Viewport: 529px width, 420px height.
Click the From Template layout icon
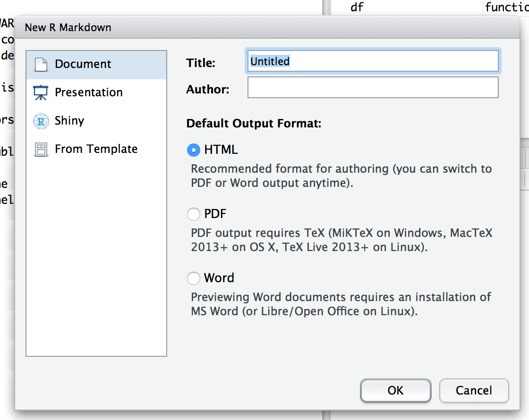coord(41,149)
